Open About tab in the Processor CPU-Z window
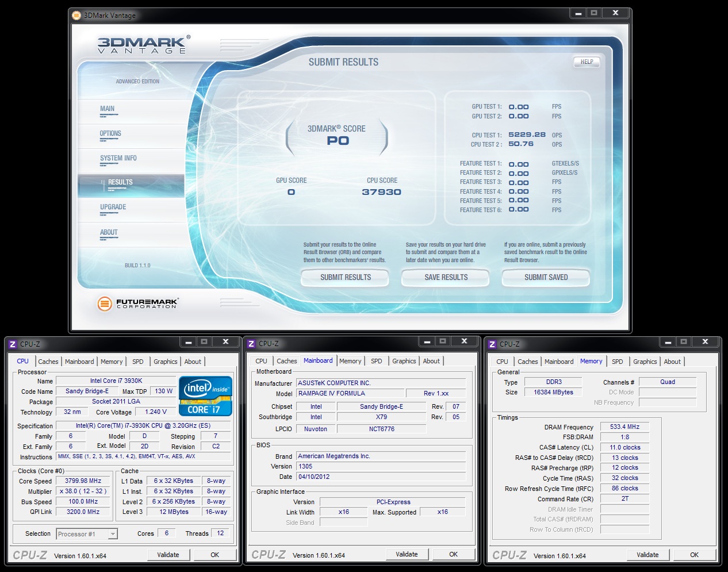Viewport: 728px width, 572px height. click(193, 362)
